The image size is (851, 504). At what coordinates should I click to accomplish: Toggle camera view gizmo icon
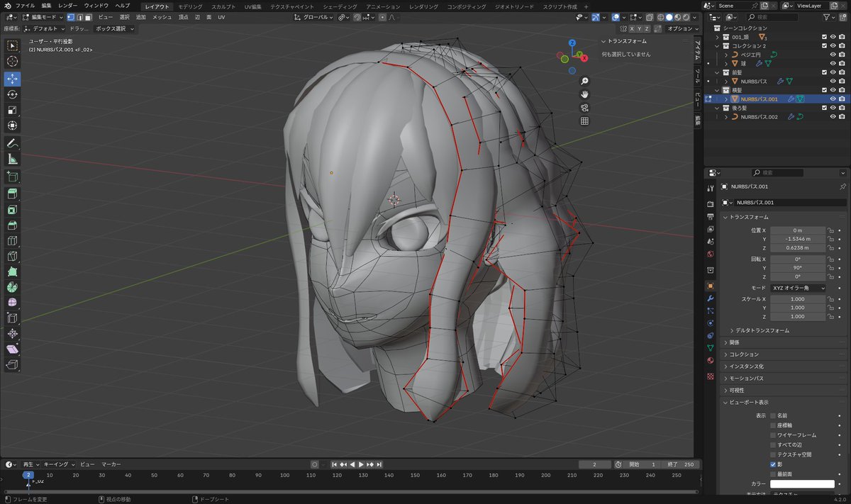[x=584, y=108]
